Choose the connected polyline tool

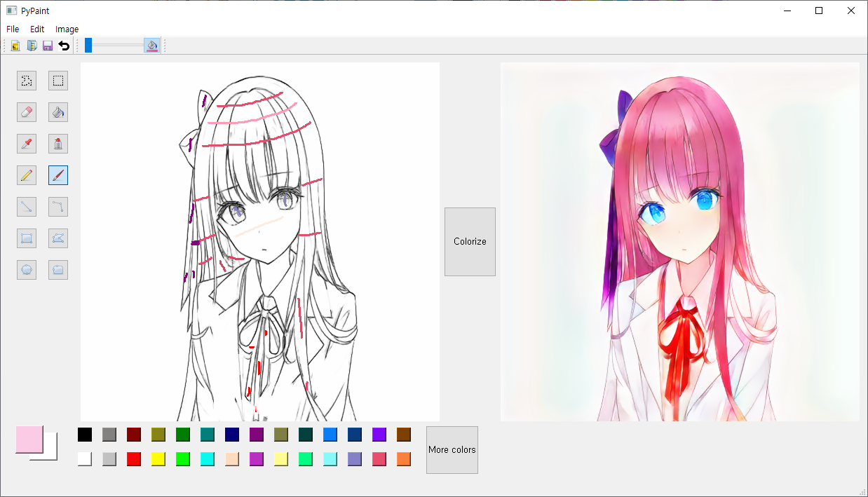[58, 207]
